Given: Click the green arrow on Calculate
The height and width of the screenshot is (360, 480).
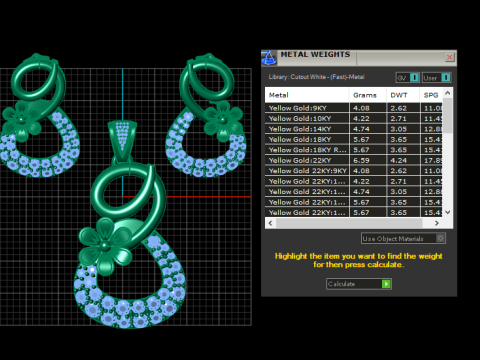Looking at the screenshot, I should [386, 284].
